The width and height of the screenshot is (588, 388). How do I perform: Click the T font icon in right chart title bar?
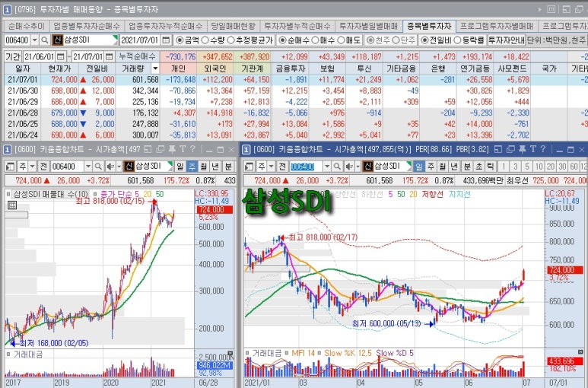pos(532,150)
